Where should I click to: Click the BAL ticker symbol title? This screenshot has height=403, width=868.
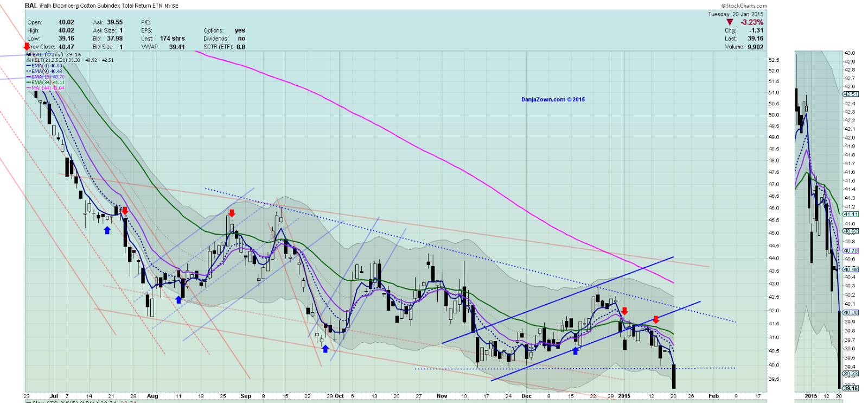point(31,6)
